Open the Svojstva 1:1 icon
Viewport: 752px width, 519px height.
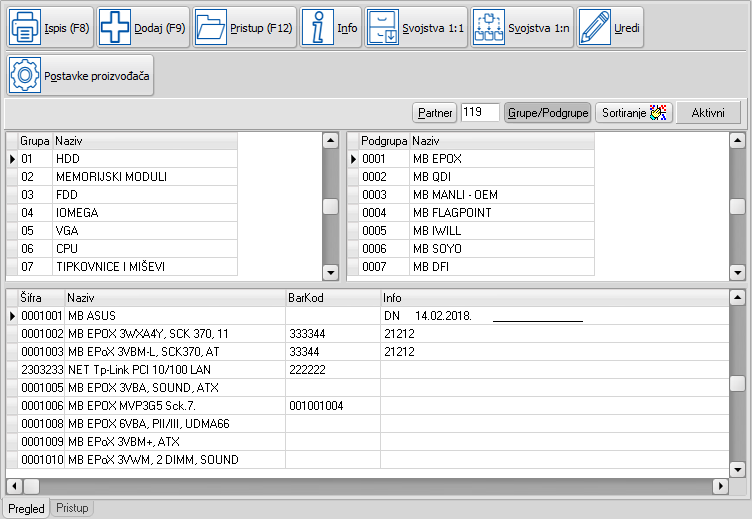(383, 27)
